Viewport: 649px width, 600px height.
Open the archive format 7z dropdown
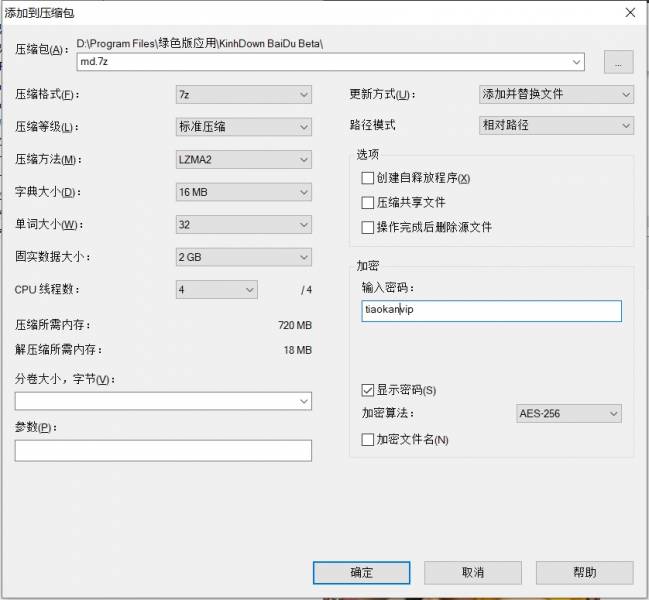243,95
